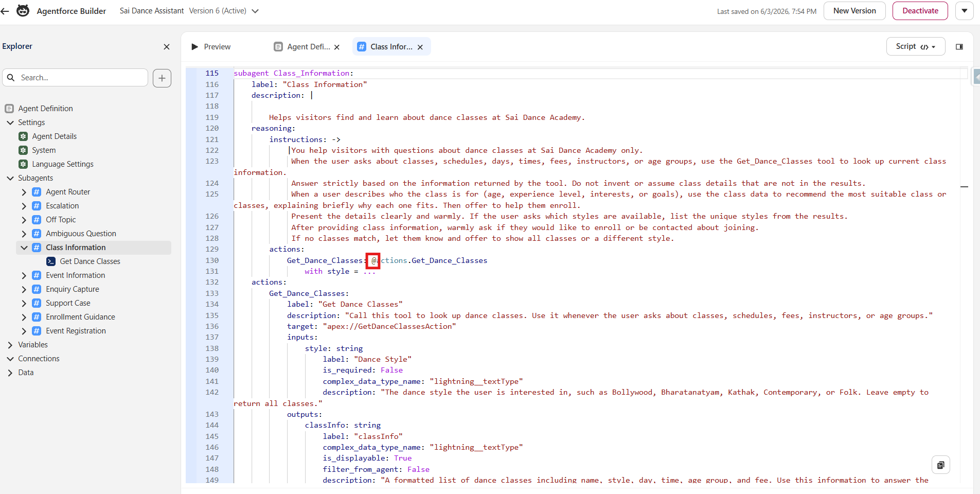This screenshot has height=494, width=980.
Task: Close the Explorer panel
Action: tap(167, 47)
